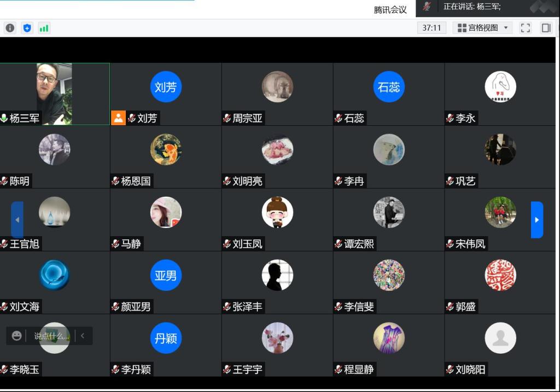
Task: Select 刘玉凤's cartoon avatar
Action: click(x=277, y=212)
